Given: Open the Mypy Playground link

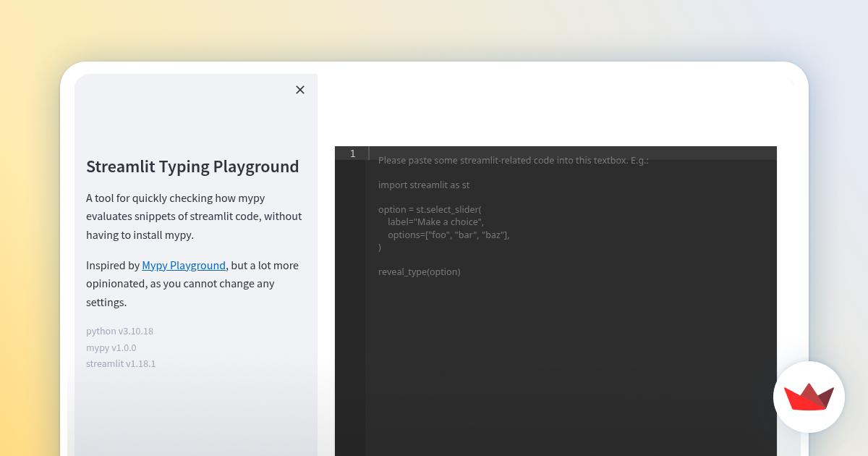Looking at the screenshot, I should [184, 265].
